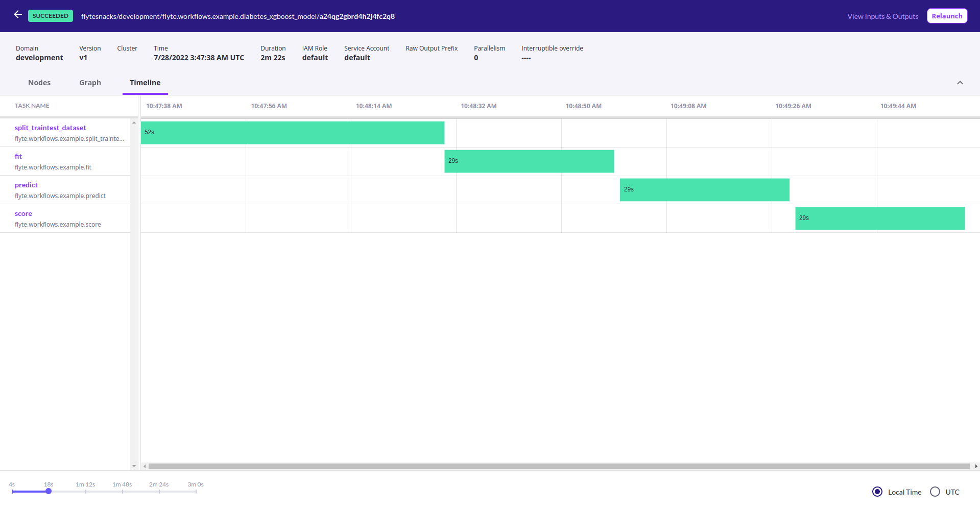Switch to the Nodes tab

pyautogui.click(x=39, y=83)
